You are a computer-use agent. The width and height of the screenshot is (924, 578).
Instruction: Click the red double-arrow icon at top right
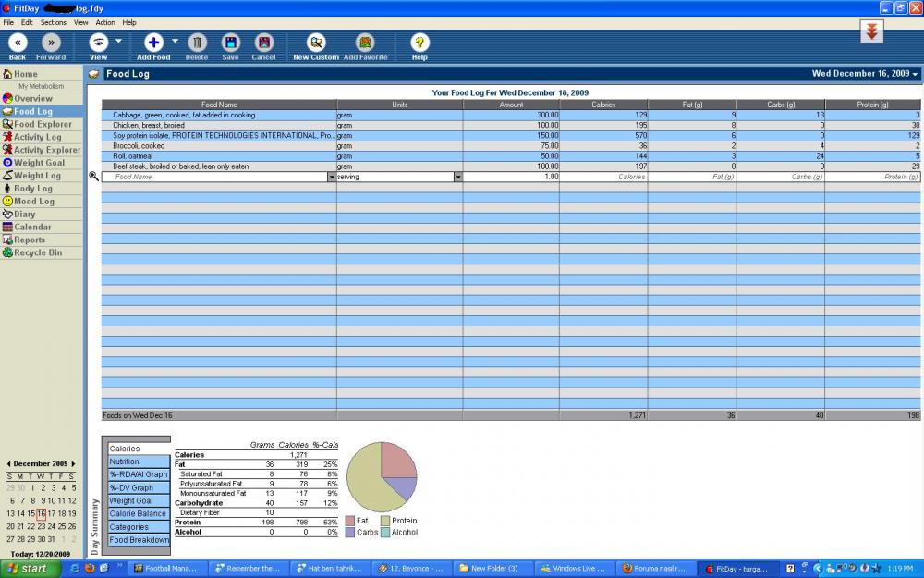pos(871,31)
